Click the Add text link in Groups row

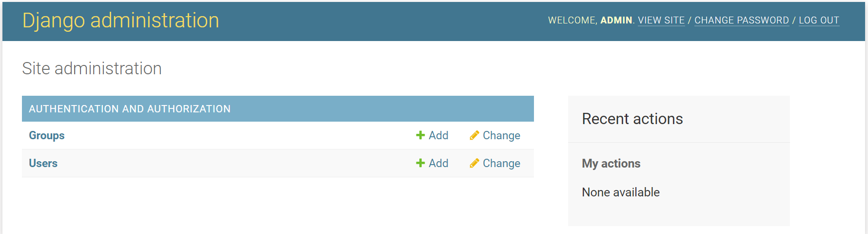point(438,135)
